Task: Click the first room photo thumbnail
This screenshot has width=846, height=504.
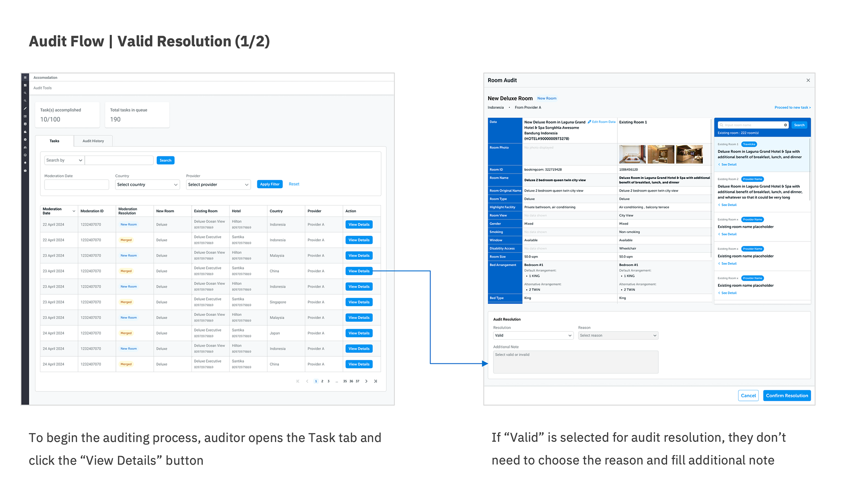Action: (x=632, y=155)
